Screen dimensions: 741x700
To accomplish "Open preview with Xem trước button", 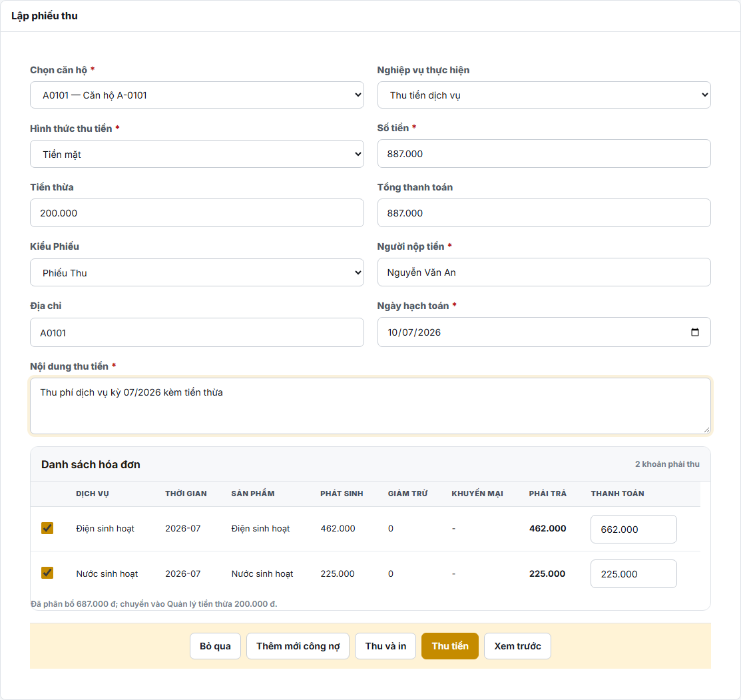I will tap(517, 646).
